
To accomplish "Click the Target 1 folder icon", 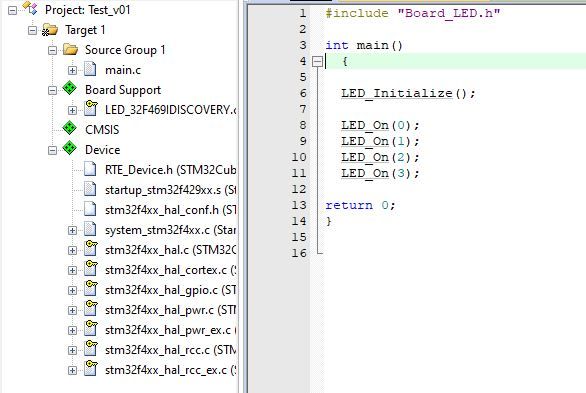I will 50,30.
